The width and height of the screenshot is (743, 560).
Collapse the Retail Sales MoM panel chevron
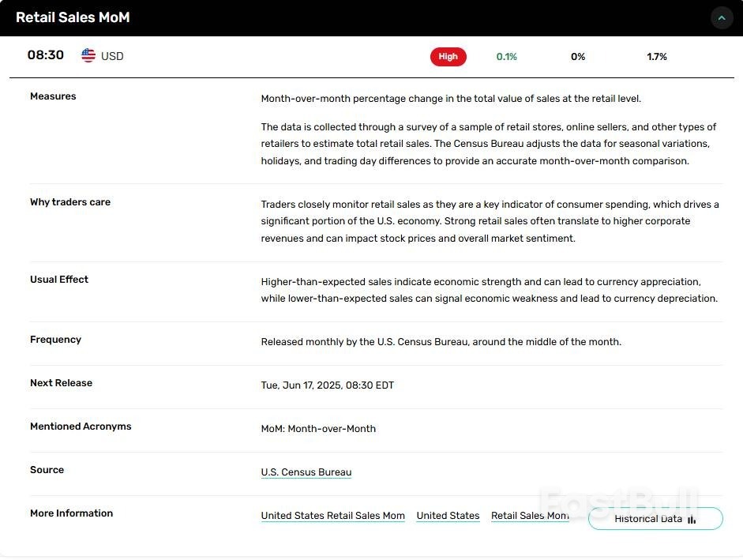point(722,17)
